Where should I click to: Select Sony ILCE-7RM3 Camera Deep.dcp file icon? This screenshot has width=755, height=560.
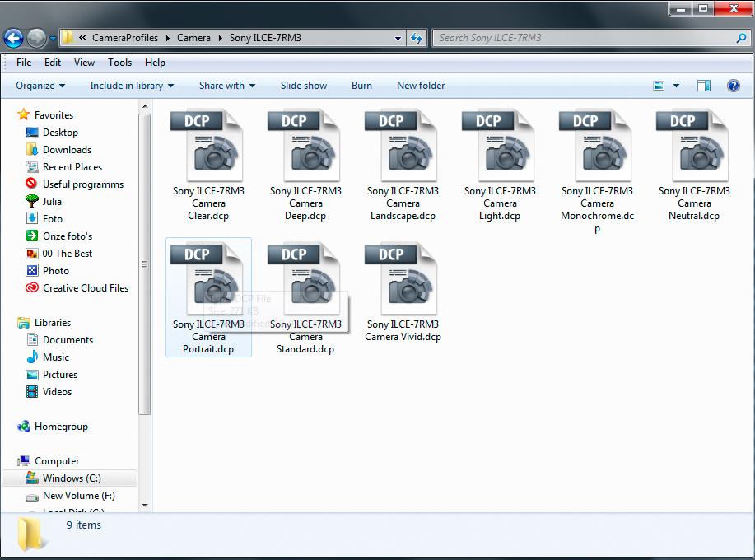(305, 146)
